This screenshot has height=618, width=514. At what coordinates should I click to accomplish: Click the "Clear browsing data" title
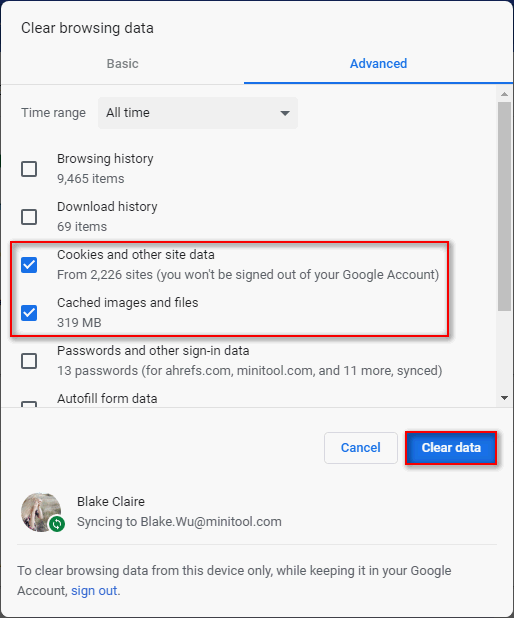(x=88, y=28)
